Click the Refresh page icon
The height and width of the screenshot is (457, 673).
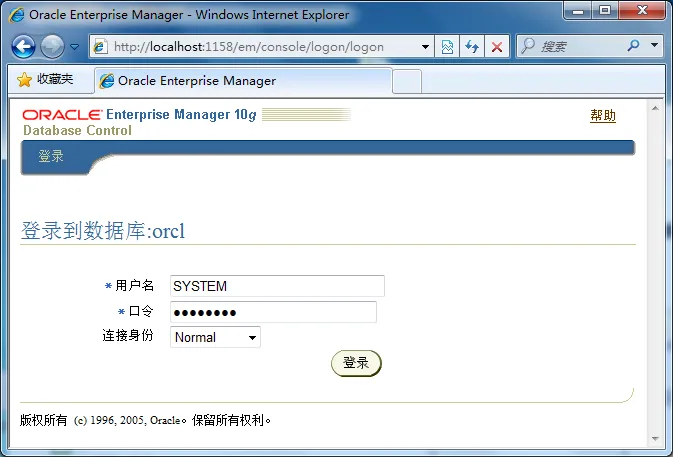[x=472, y=47]
